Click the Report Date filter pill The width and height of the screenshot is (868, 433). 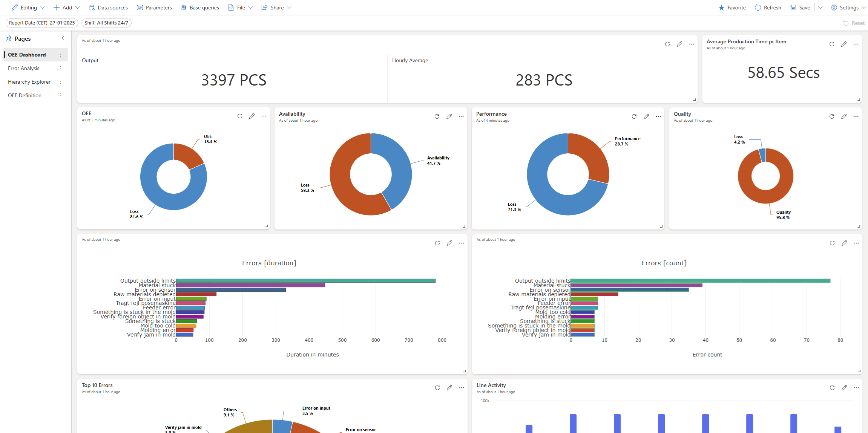[42, 23]
